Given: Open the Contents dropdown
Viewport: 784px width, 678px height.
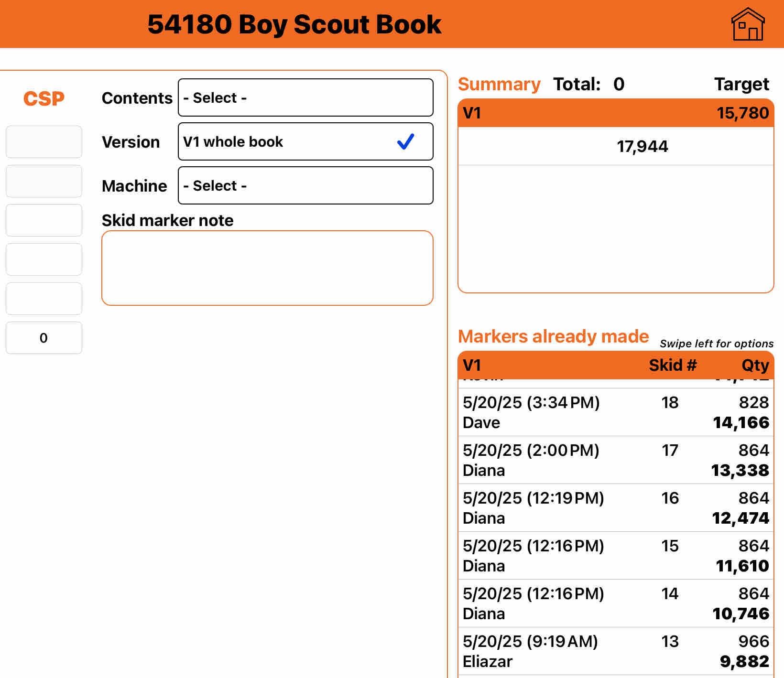Looking at the screenshot, I should (x=305, y=97).
